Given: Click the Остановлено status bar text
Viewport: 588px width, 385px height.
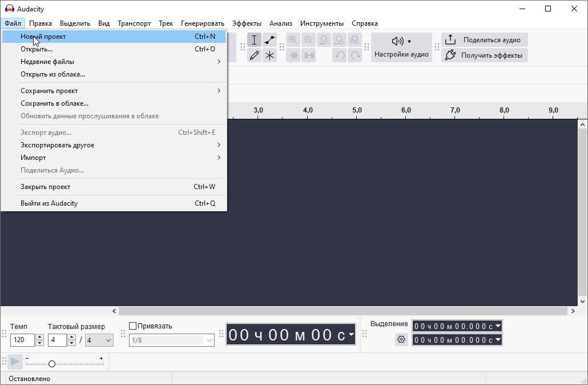Looking at the screenshot, I should (29, 379).
